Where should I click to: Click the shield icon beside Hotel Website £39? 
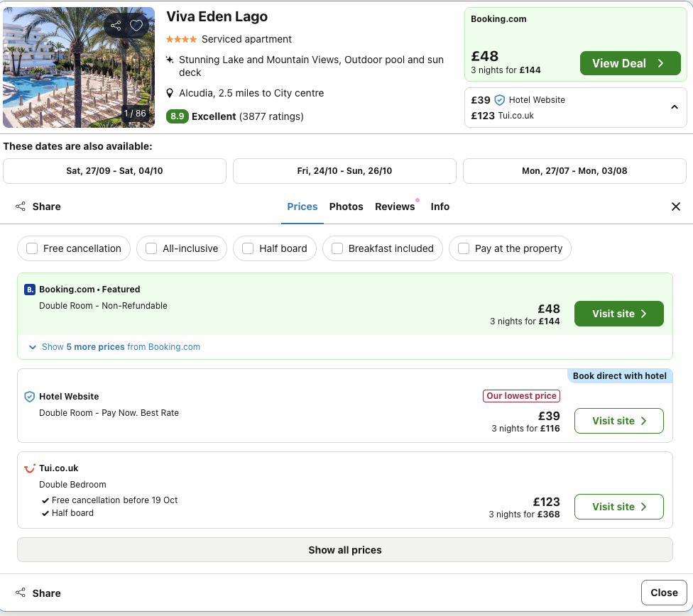click(499, 100)
